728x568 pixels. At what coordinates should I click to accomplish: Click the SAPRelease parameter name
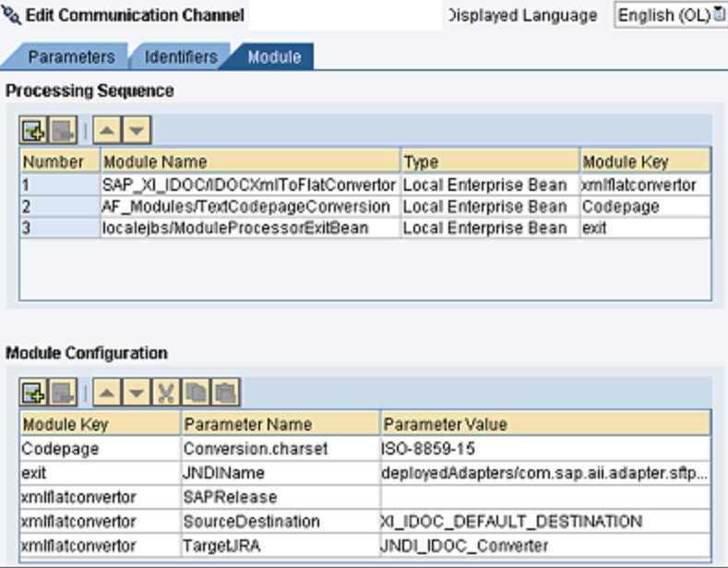[280, 497]
